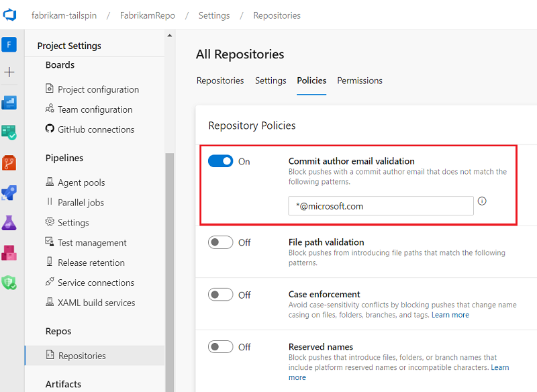Open Pipelines via the rocket icon

(x=9, y=193)
